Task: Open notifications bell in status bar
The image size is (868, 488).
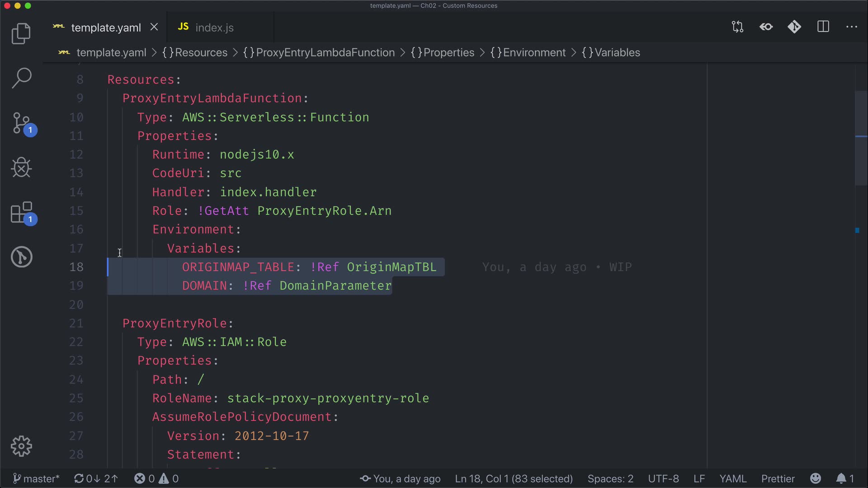Action: tap(841, 479)
